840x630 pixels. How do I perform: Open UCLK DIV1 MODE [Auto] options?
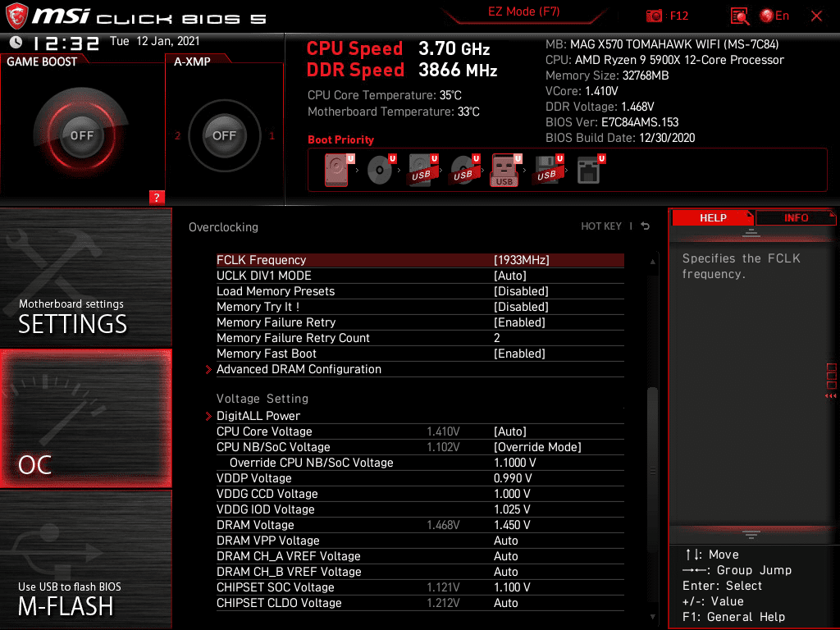click(x=420, y=276)
